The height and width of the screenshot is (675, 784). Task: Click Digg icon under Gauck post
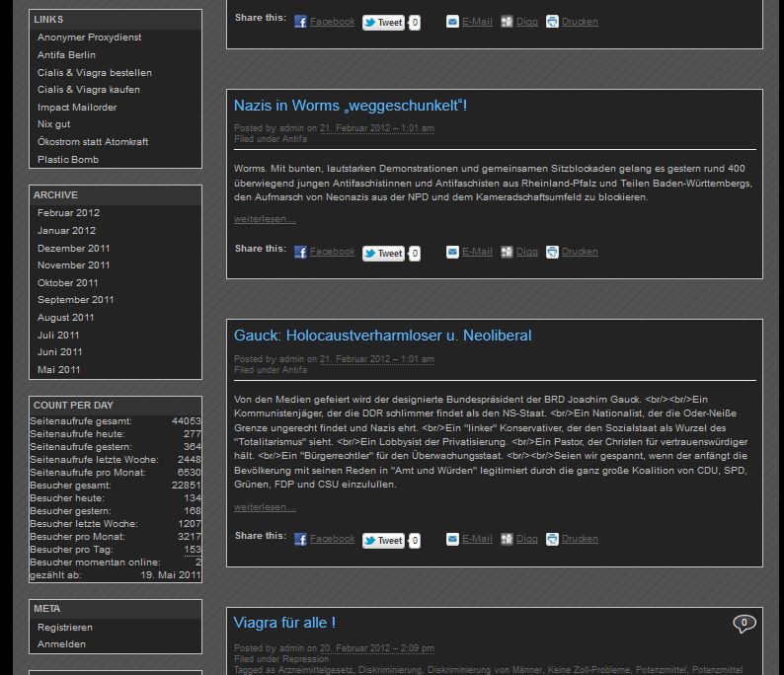point(507,540)
